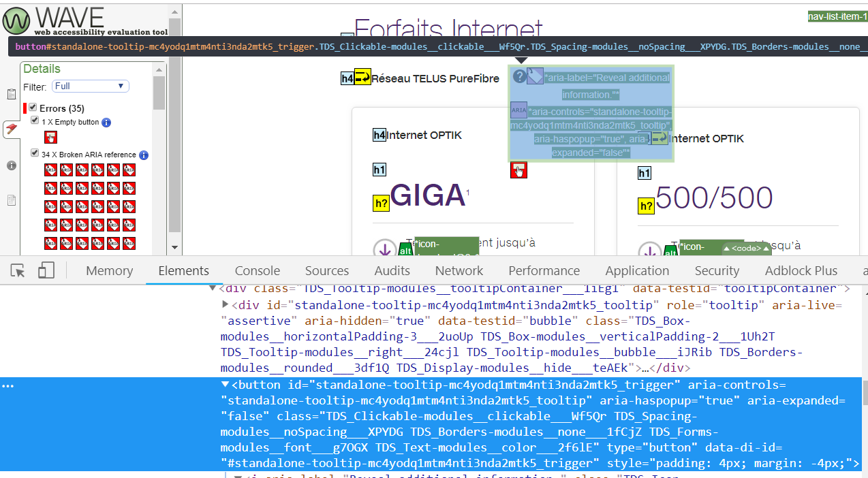The width and height of the screenshot is (868, 478).
Task: Open the WAVE Summary clipboard panel tab
Action: coord(11,95)
